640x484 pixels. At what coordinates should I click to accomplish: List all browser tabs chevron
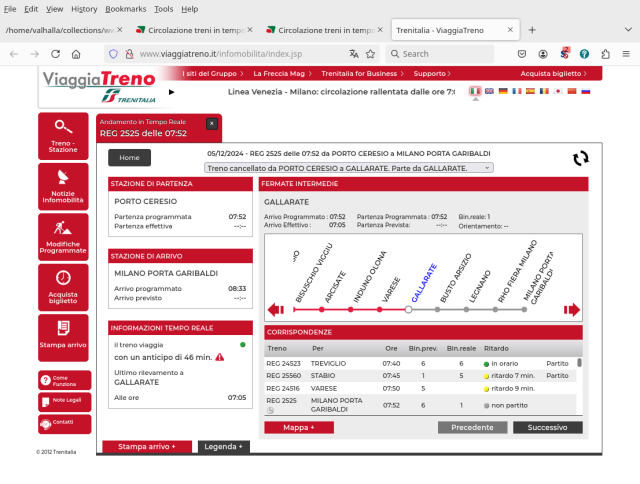(x=628, y=30)
